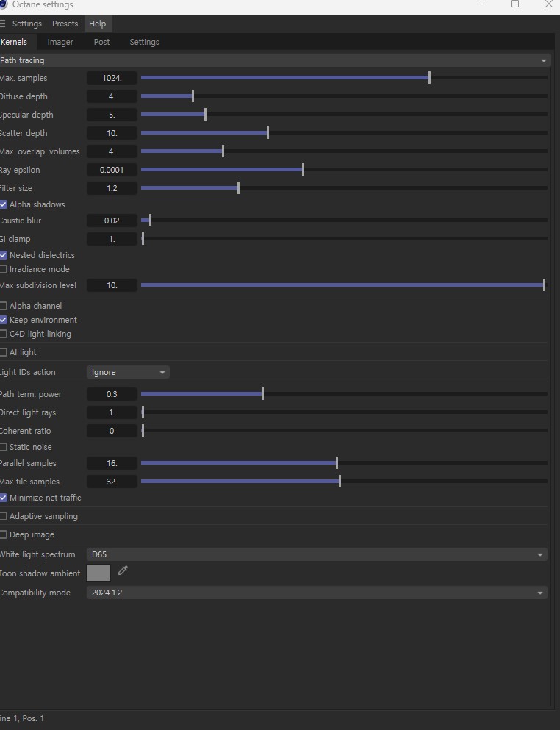Click the Max tile samples slider handle
The image size is (560, 730).
(x=340, y=482)
